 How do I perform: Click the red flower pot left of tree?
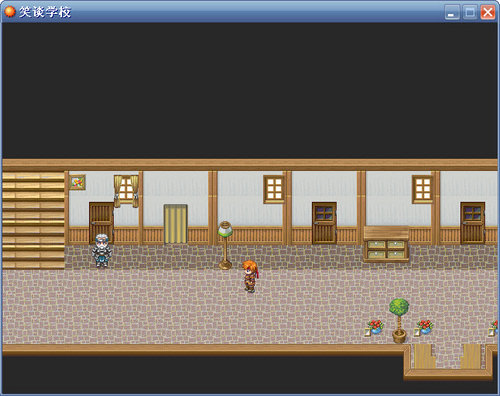coord(375,327)
